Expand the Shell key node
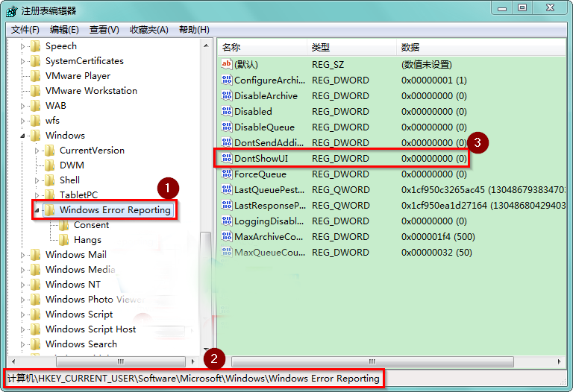The image size is (573, 392). click(x=37, y=180)
